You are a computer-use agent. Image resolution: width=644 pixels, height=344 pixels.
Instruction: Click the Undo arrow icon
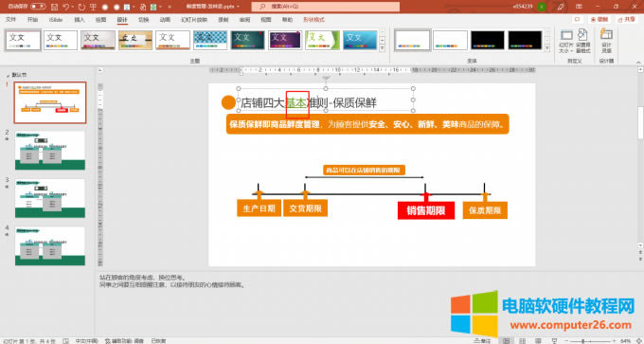point(66,7)
